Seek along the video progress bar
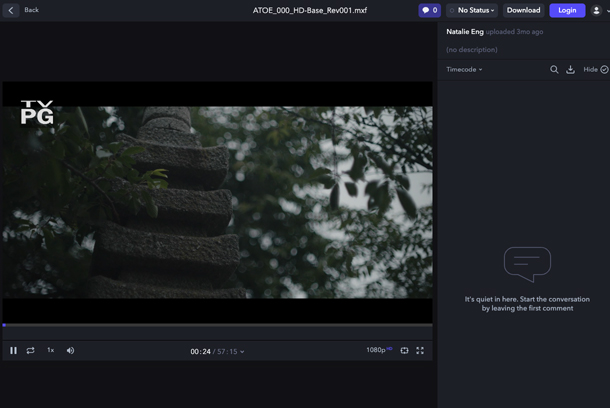The width and height of the screenshot is (610, 408). click(217, 325)
